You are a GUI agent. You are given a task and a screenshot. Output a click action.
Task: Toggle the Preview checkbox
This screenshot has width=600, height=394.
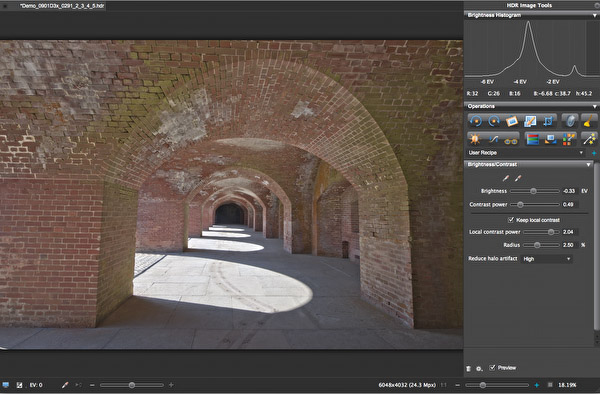coord(492,367)
